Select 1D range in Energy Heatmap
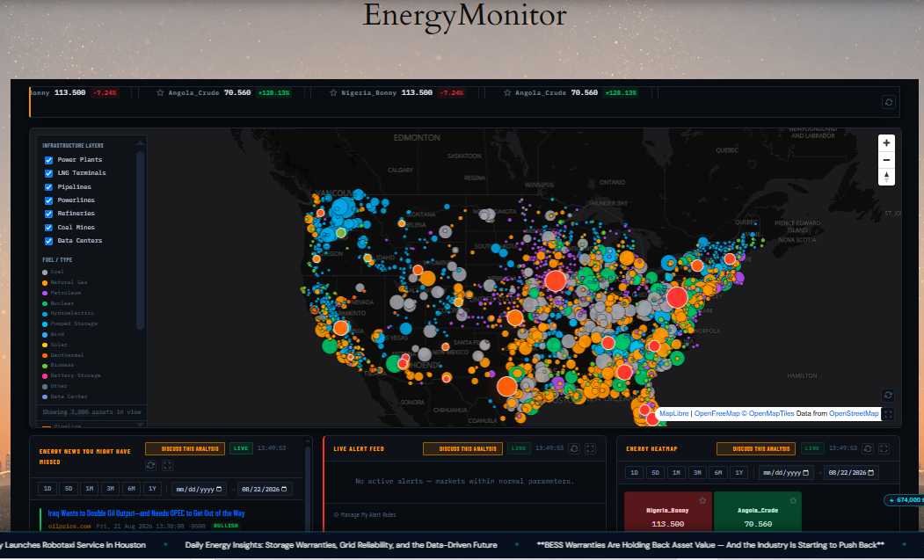 click(x=635, y=473)
